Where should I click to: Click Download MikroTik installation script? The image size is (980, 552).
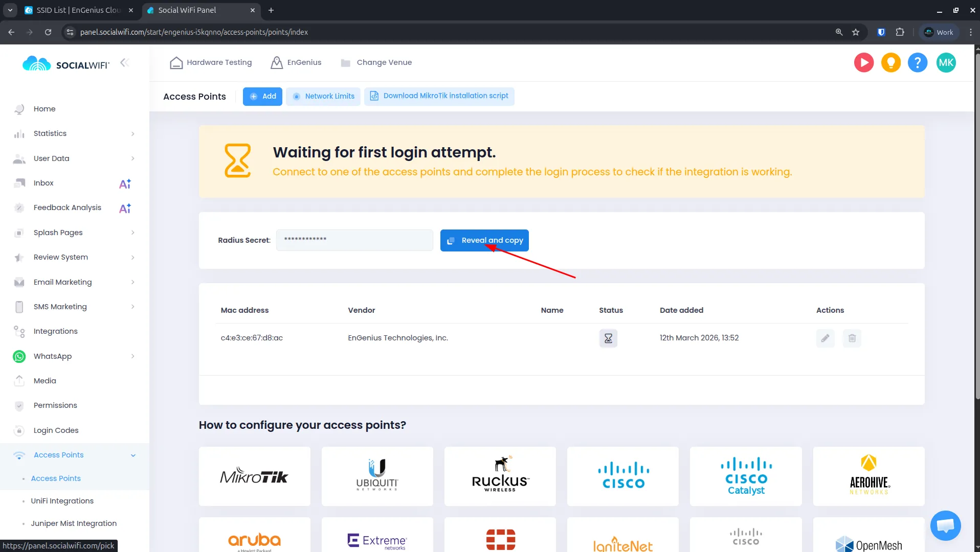point(439,96)
